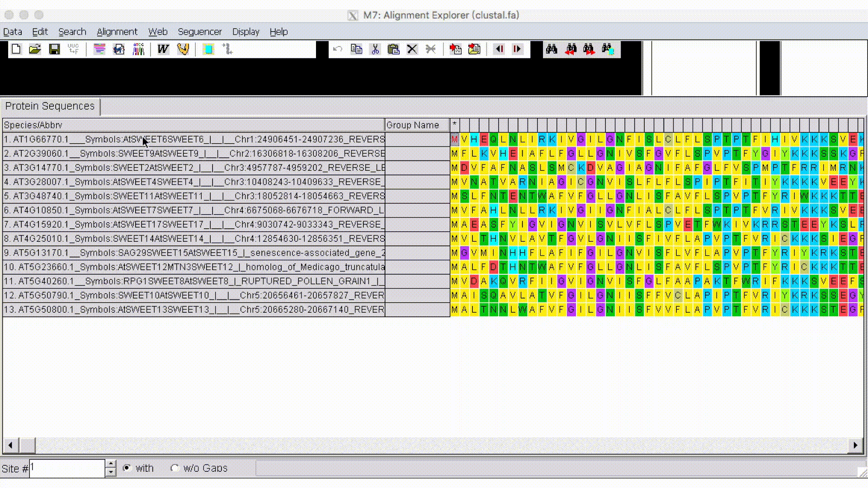Viewport: 868px width, 488px height.
Task: Select the 'w/o Gaps' radio button
Action: 175,468
